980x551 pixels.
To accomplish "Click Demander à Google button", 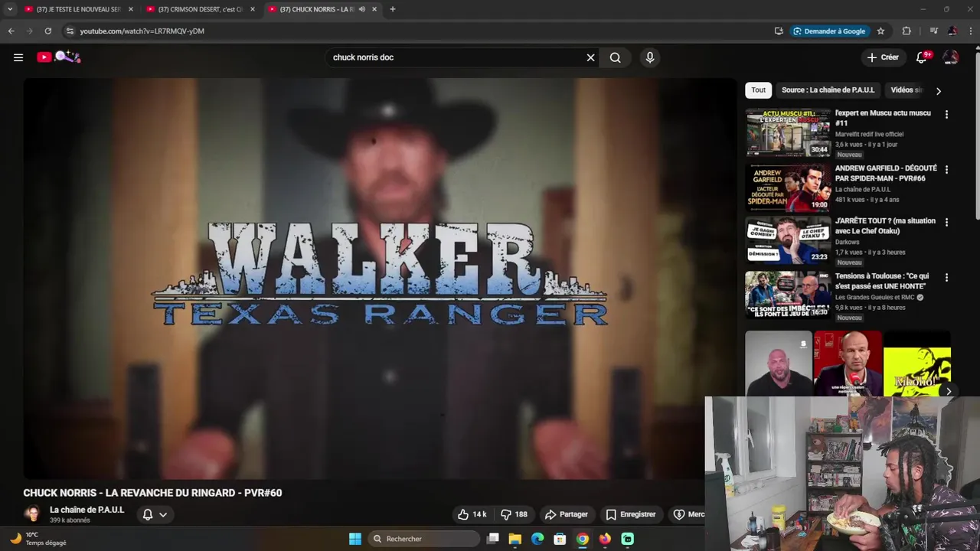I will tap(829, 31).
